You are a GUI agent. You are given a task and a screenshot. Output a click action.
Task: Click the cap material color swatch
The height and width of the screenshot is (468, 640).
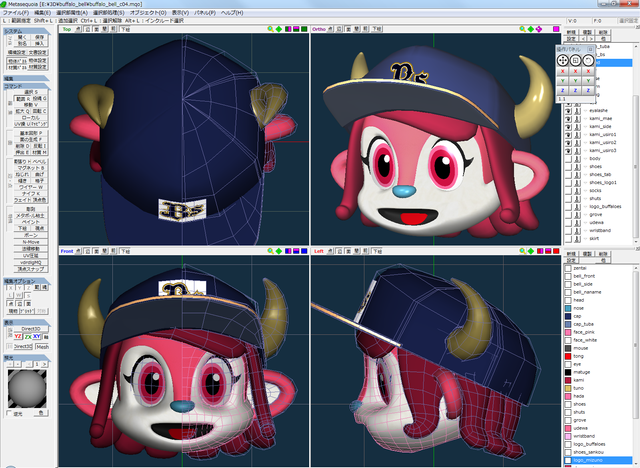568,316
